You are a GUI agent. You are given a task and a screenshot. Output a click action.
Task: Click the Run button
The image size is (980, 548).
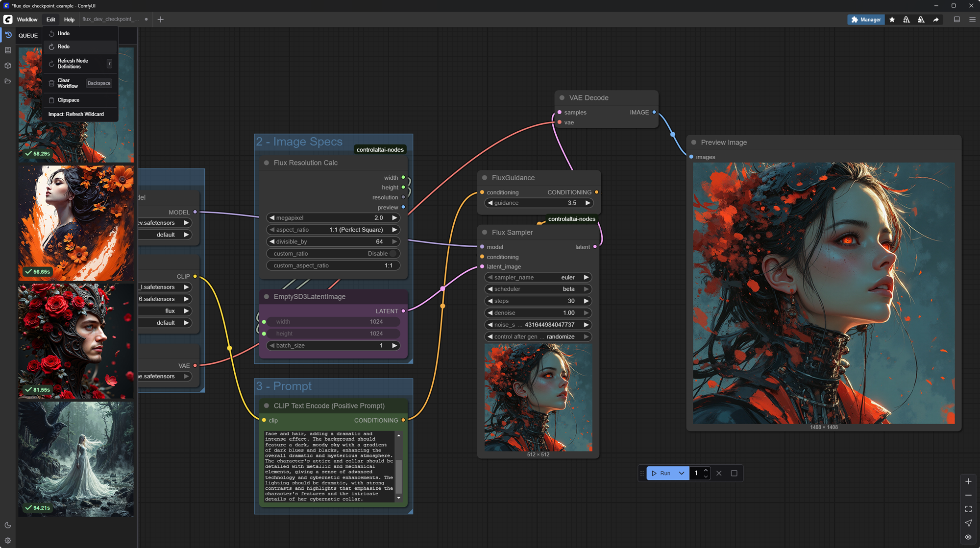(x=661, y=473)
